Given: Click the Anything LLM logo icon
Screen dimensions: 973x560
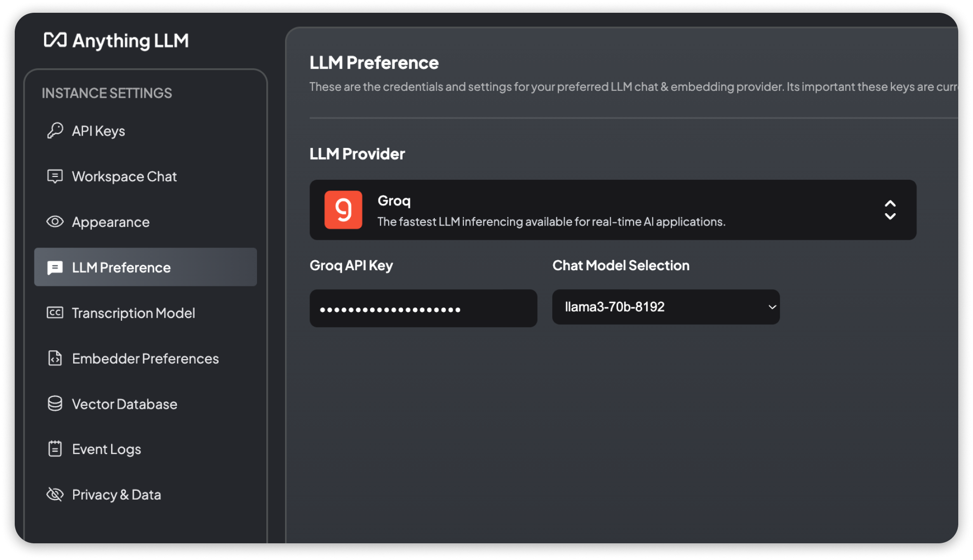Looking at the screenshot, I should coord(55,40).
